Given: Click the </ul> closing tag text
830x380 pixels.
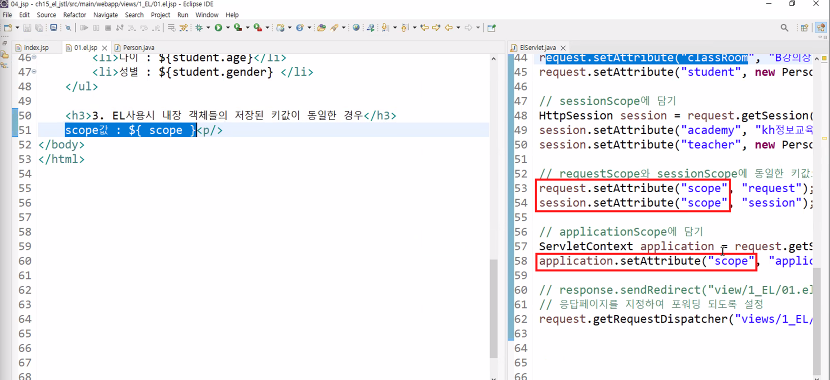Looking at the screenshot, I should (x=82, y=86).
